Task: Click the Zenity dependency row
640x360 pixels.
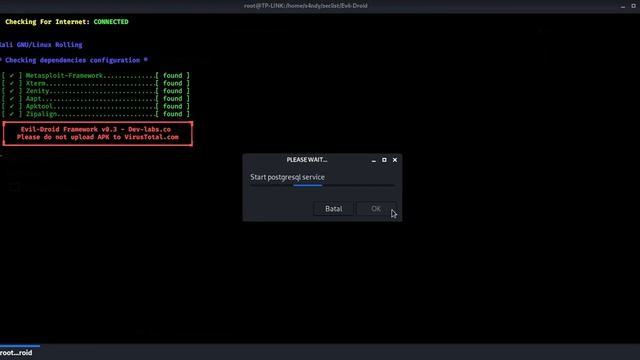Action: [96, 91]
